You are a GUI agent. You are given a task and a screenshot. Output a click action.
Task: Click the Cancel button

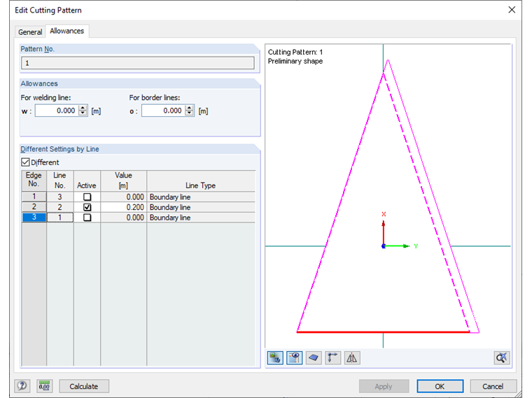point(493,386)
